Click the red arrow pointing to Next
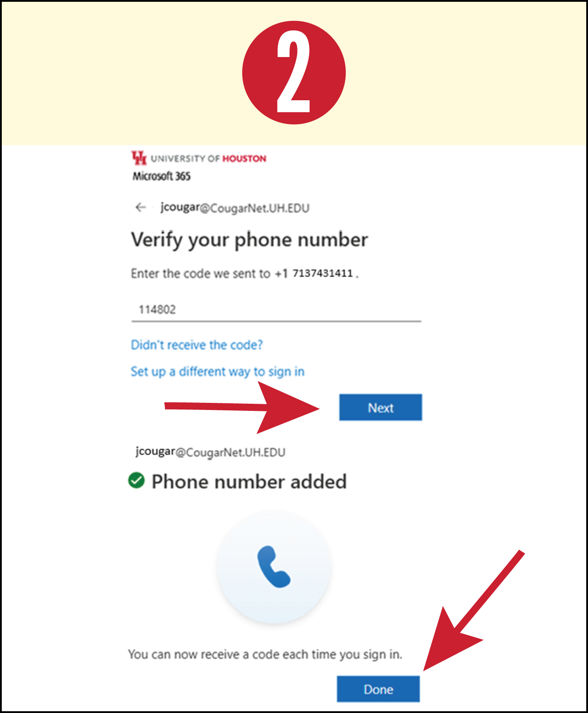588x713 pixels. 242,407
